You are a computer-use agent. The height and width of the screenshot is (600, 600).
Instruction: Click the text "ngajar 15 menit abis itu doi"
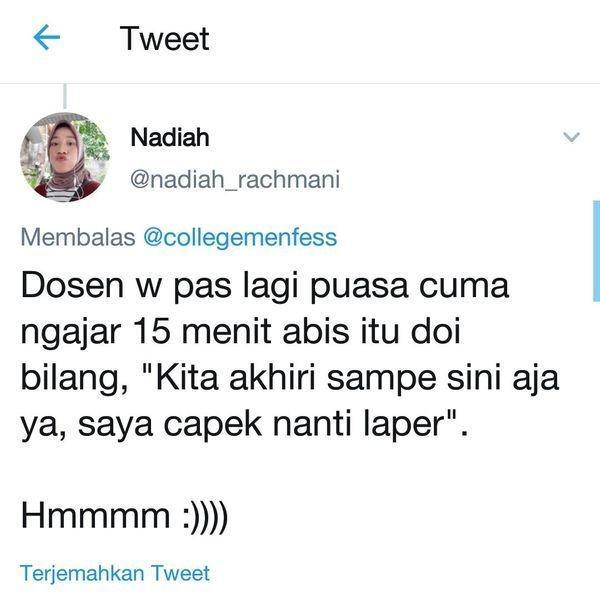tap(240, 333)
